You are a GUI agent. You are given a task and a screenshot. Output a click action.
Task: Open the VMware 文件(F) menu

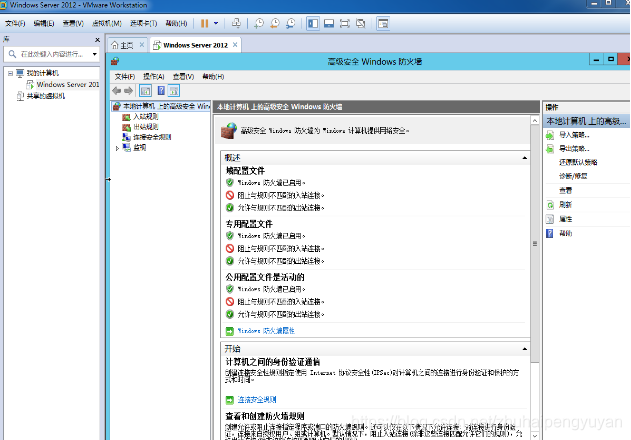click(15, 23)
